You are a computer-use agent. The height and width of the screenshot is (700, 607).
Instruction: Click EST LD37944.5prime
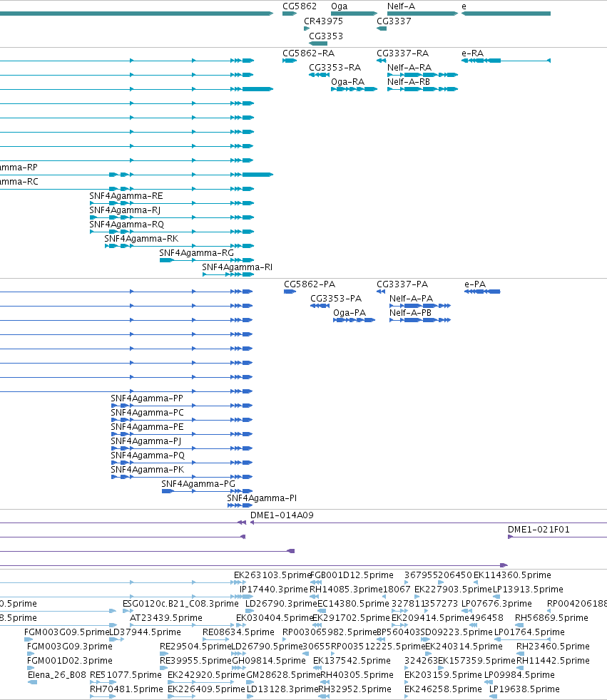coord(146,632)
